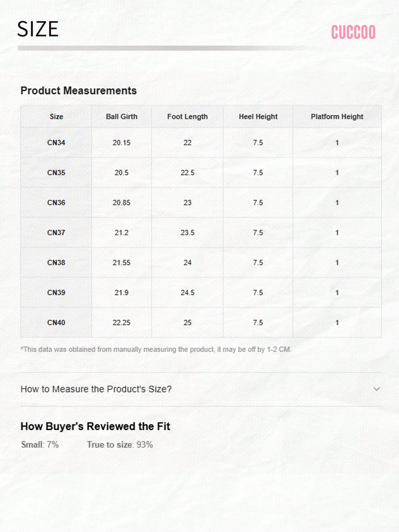Select the CN39 size cell
Image resolution: width=399 pixels, height=532 pixels.
coord(56,293)
